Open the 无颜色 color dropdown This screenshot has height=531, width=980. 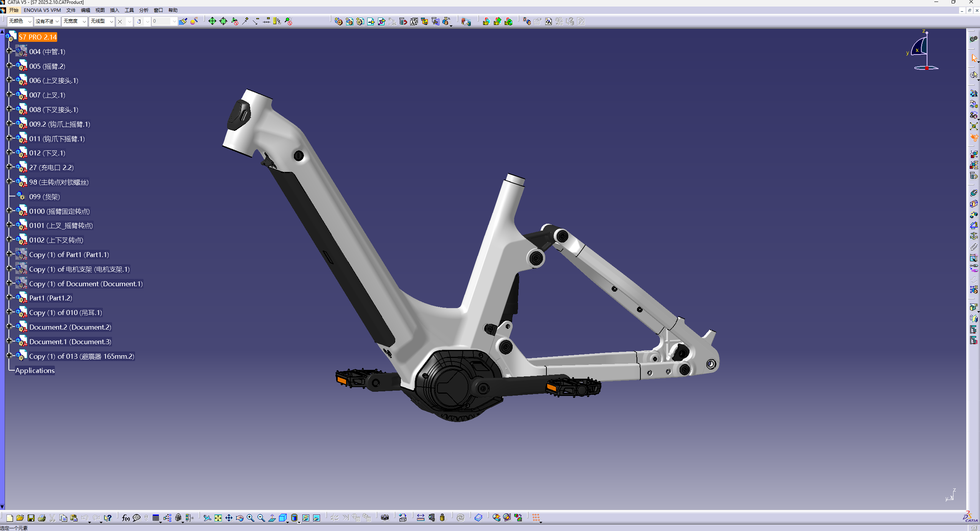(30, 21)
